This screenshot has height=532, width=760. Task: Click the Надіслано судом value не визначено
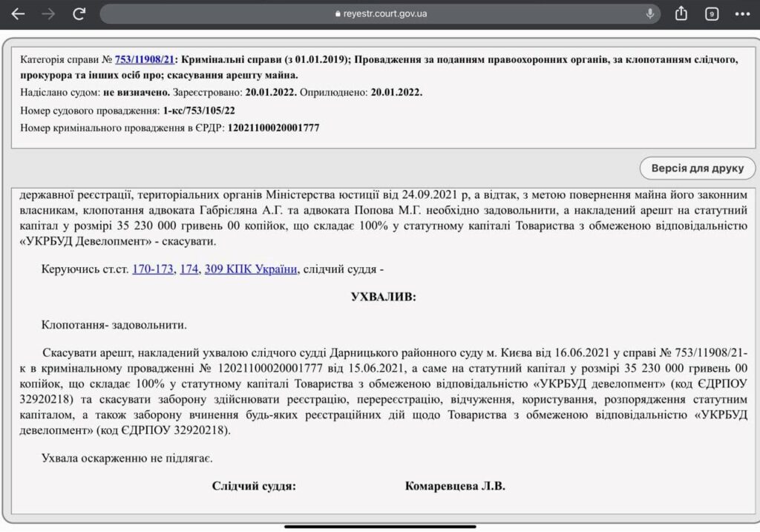[x=137, y=92]
